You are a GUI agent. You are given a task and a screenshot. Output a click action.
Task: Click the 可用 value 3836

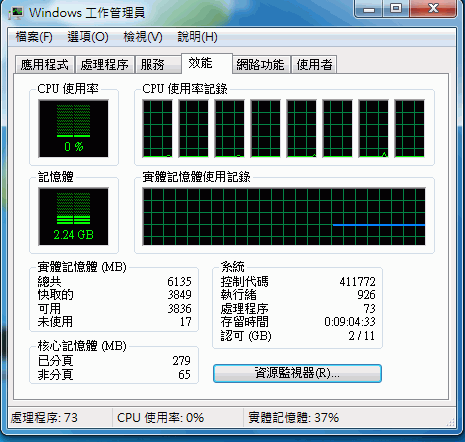[179, 308]
